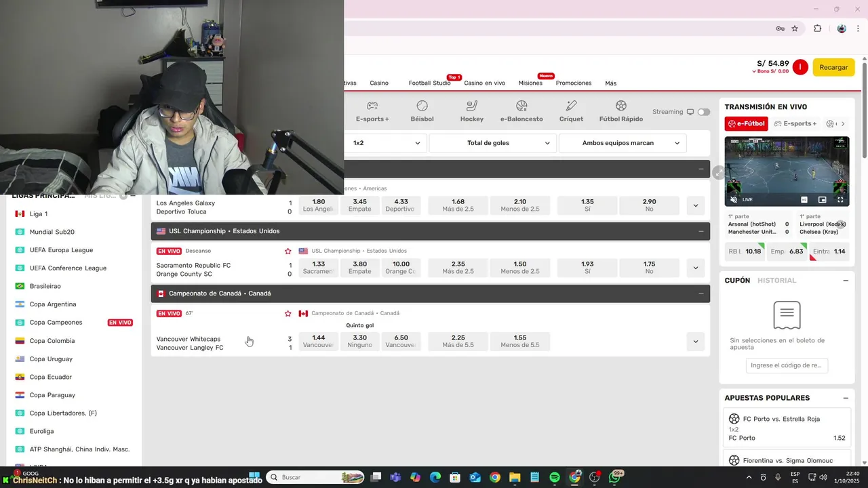Open the e-Baloncesto category
Image resolution: width=868 pixels, height=488 pixels.
(x=521, y=111)
